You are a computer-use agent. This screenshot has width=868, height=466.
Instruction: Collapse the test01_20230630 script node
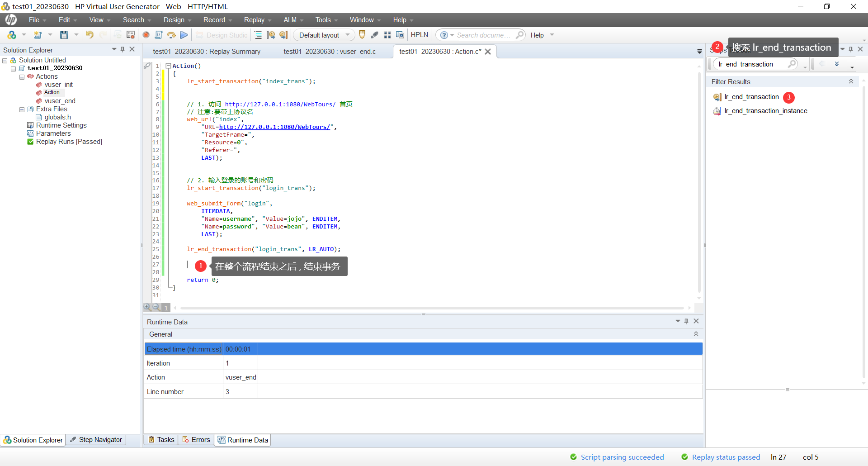14,69
